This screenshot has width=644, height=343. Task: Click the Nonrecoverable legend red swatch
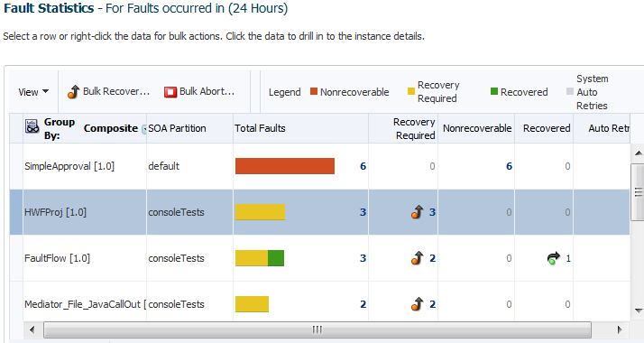tap(314, 91)
